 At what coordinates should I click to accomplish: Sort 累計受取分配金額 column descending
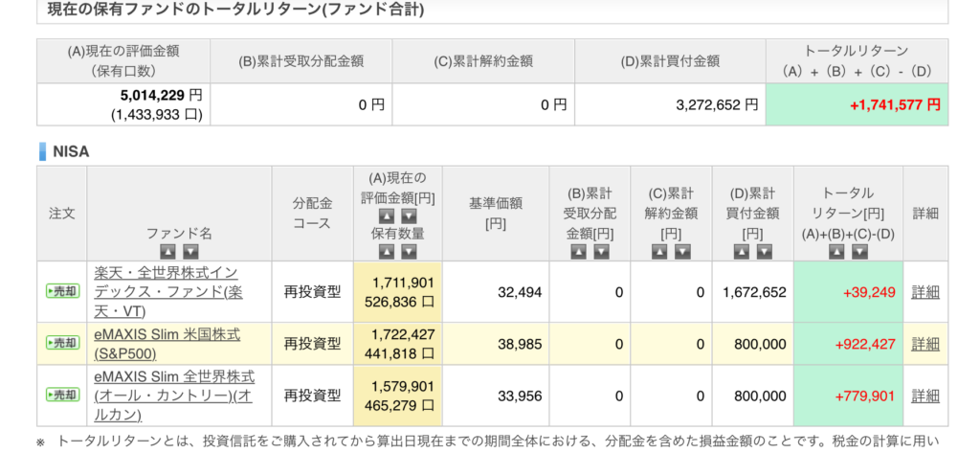pyautogui.click(x=601, y=251)
